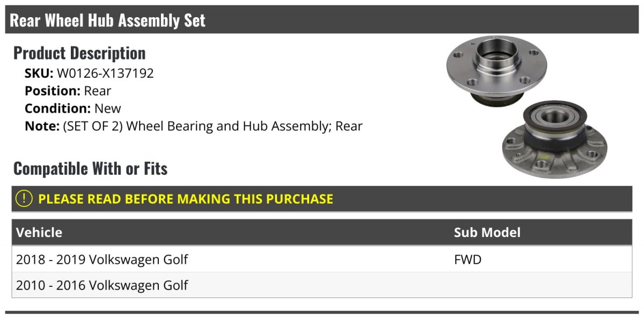Select the SET OF 2 note text
This screenshot has height=319, width=644.
pos(213,127)
